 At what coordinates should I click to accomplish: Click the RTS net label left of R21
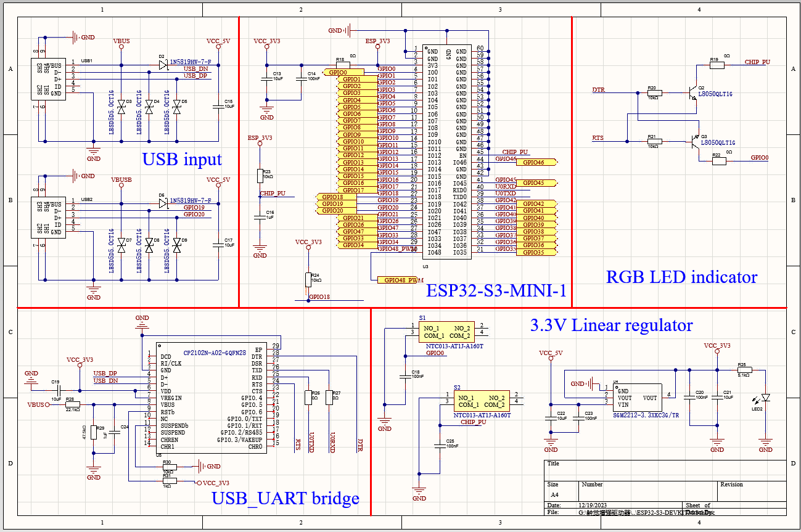pos(598,138)
